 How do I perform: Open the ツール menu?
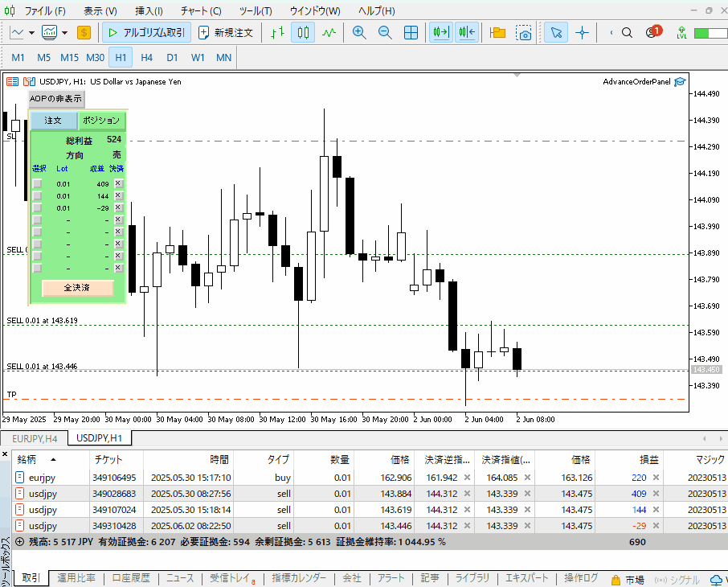click(x=256, y=10)
